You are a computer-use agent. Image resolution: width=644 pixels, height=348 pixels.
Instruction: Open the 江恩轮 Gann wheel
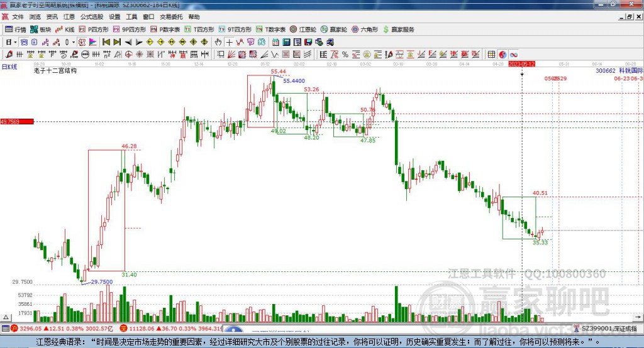(303, 30)
